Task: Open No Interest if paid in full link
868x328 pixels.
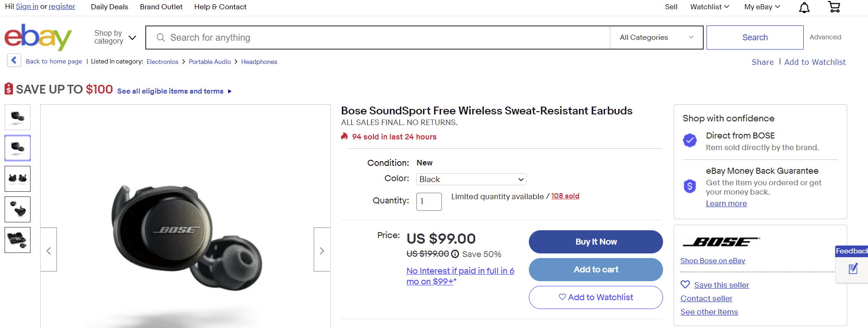Action: click(460, 276)
